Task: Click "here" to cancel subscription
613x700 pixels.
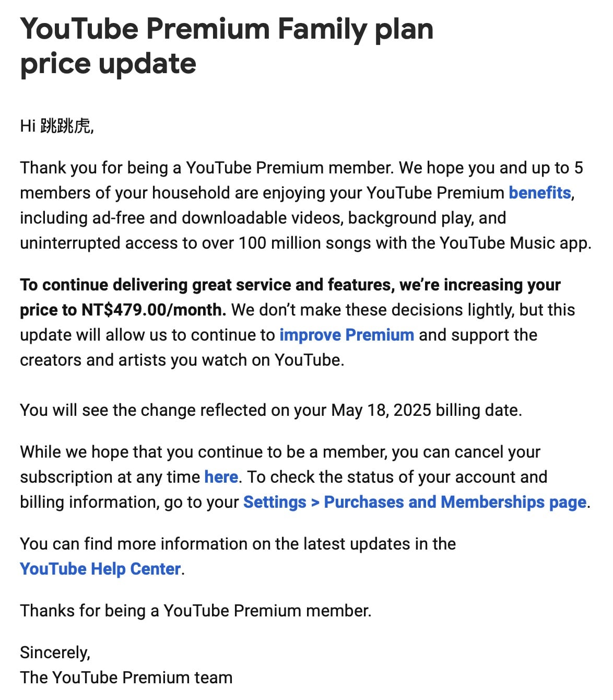Action: point(221,477)
